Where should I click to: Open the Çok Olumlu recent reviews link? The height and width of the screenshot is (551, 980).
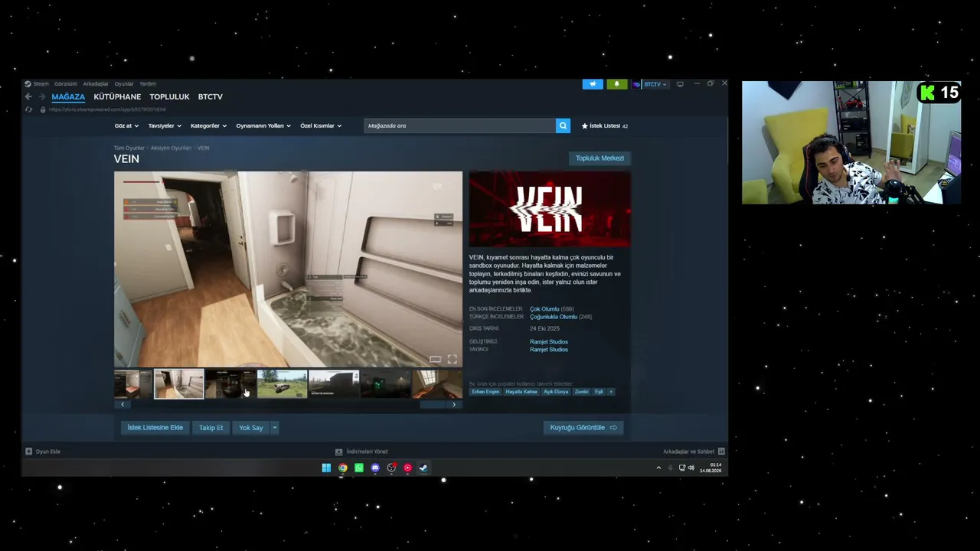pos(544,309)
